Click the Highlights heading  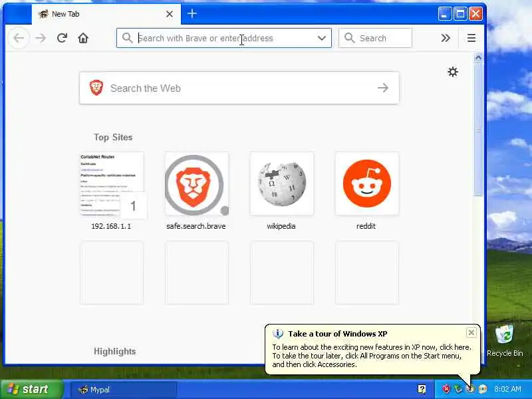[x=114, y=351]
